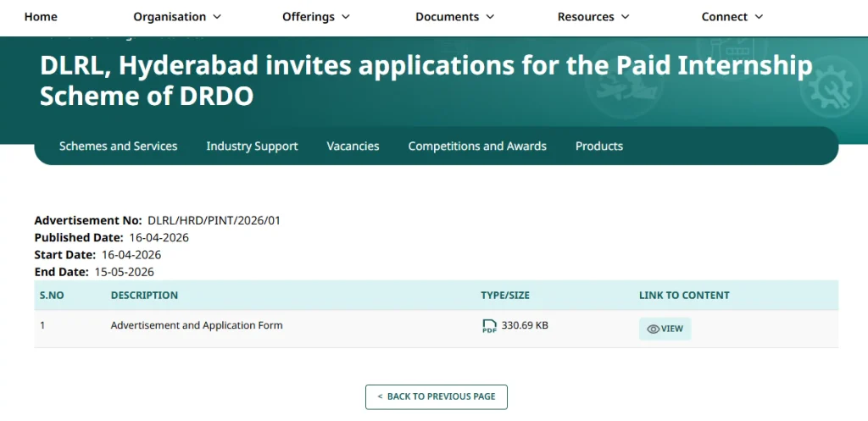
Task: Open the Competitions and Awards tab
Action: coord(477,147)
